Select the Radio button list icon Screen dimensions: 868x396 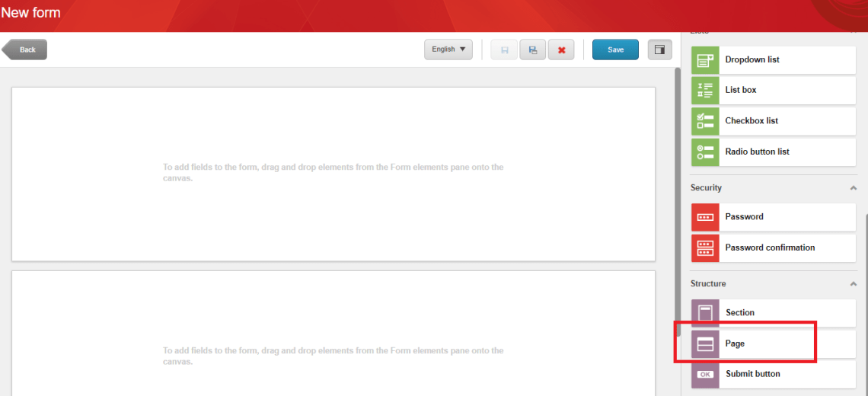point(705,152)
